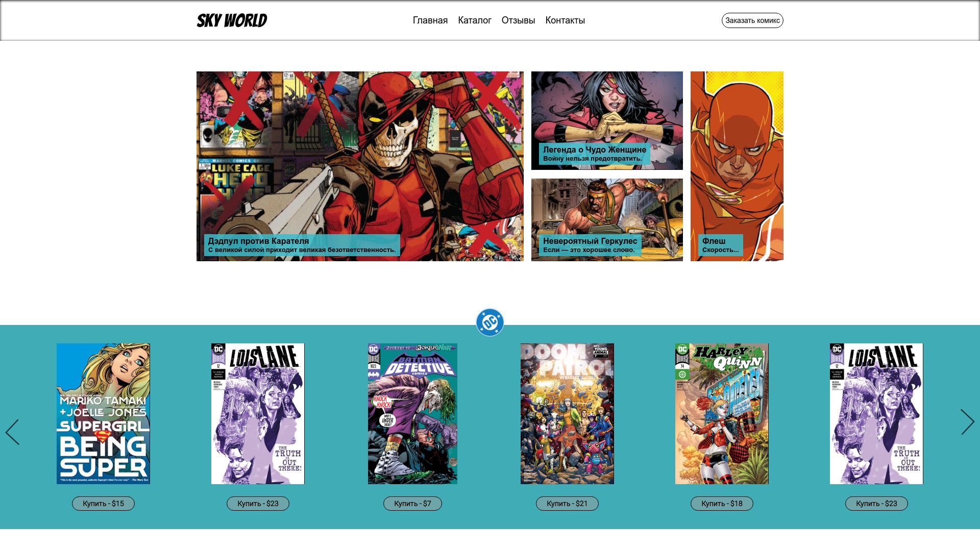Open the Flash banner image

[737, 166]
